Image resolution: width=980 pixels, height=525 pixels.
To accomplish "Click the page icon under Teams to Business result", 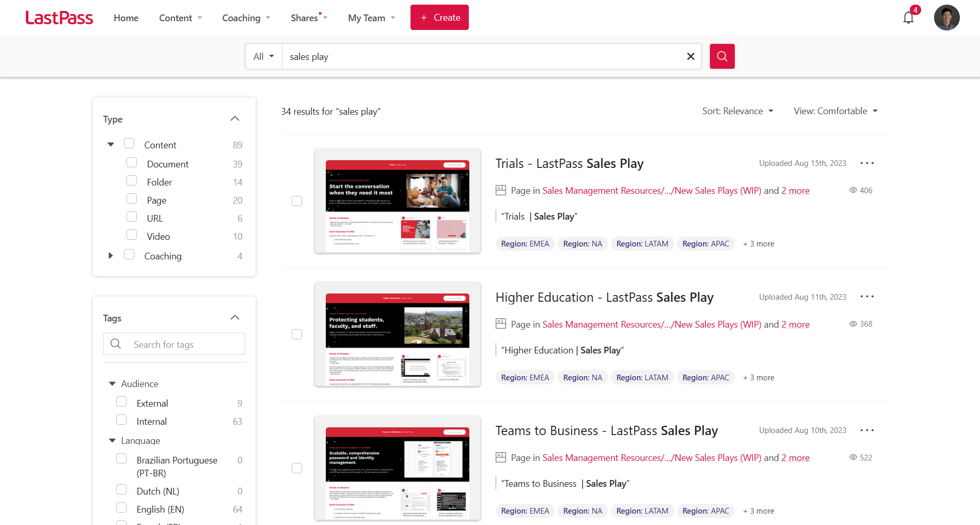I will [x=501, y=457].
